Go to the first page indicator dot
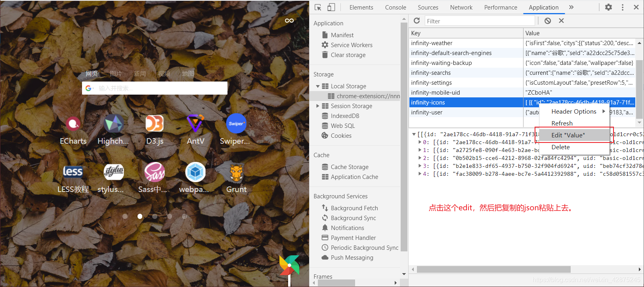The width and height of the screenshot is (644, 287). pyautogui.click(x=125, y=216)
